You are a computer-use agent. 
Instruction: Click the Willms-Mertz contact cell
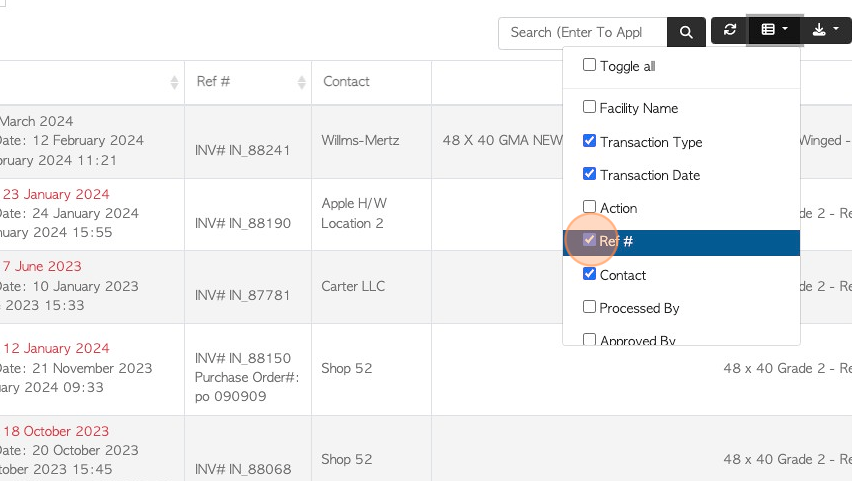click(x=360, y=140)
